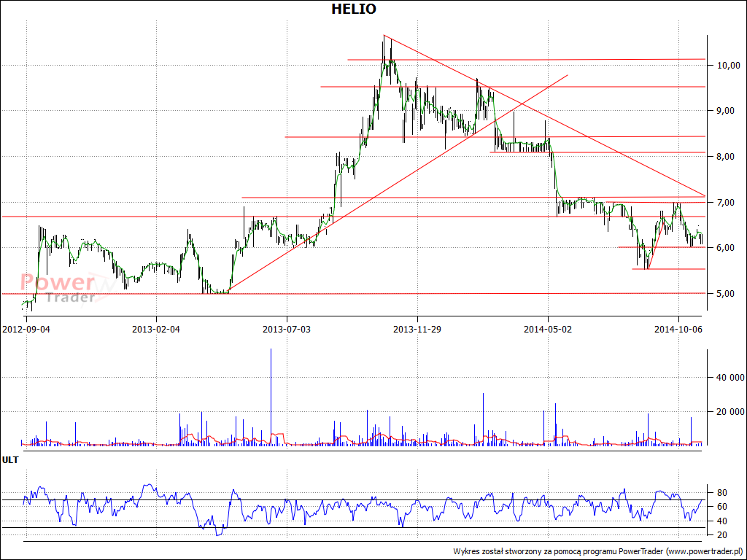
Task: Click the 40 000 volume axis label
Action: coord(729,378)
